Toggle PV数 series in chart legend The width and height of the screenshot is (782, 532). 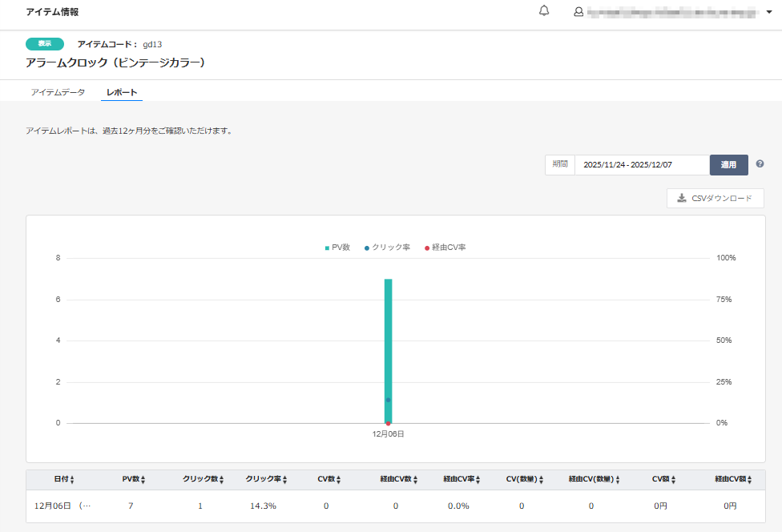[337, 248]
